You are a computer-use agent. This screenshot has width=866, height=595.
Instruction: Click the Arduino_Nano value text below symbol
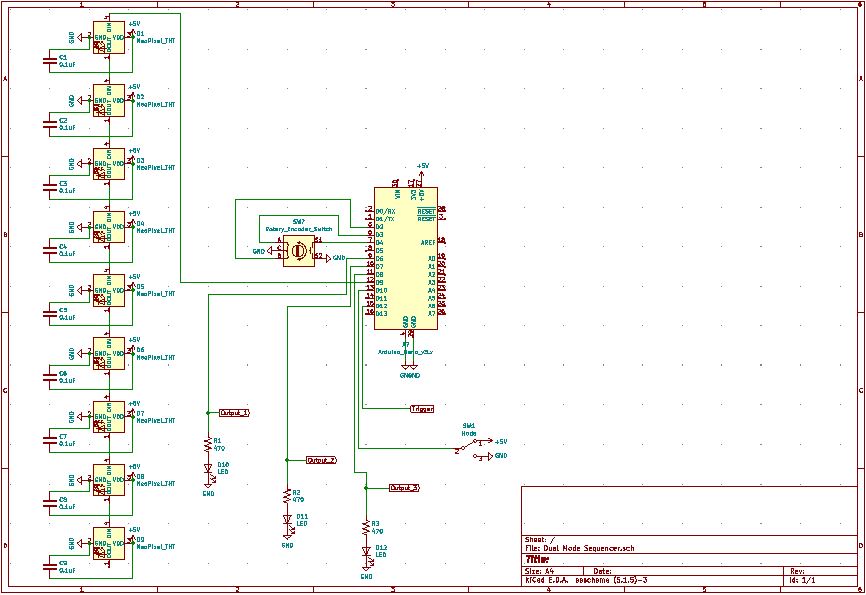point(405,352)
